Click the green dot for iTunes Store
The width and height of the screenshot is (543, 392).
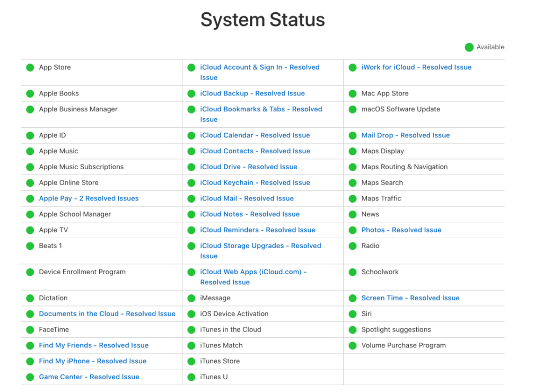click(191, 361)
